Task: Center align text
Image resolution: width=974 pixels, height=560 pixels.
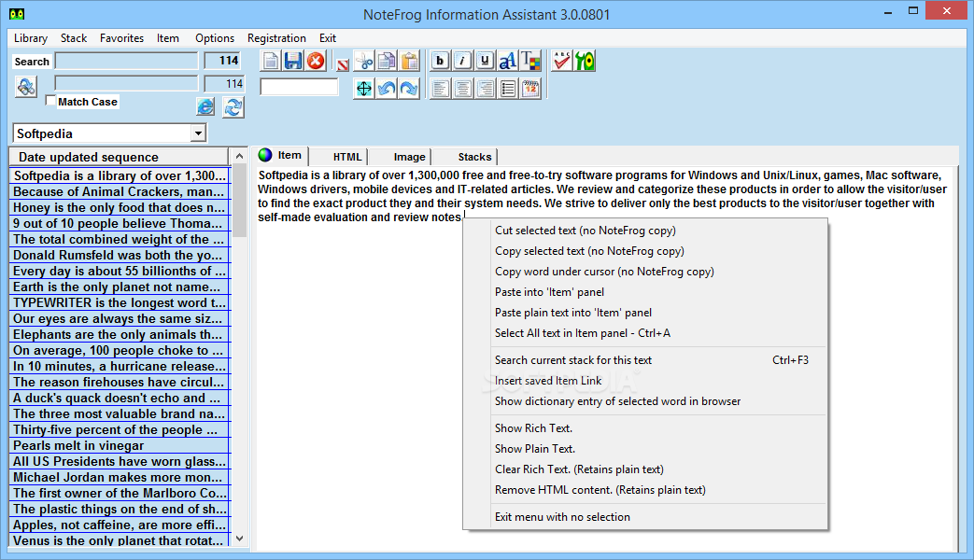Action: tap(462, 88)
